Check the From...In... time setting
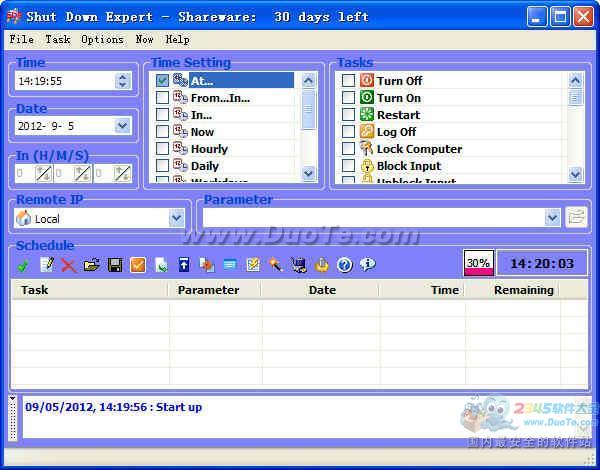This screenshot has height=470, width=600. (162, 98)
